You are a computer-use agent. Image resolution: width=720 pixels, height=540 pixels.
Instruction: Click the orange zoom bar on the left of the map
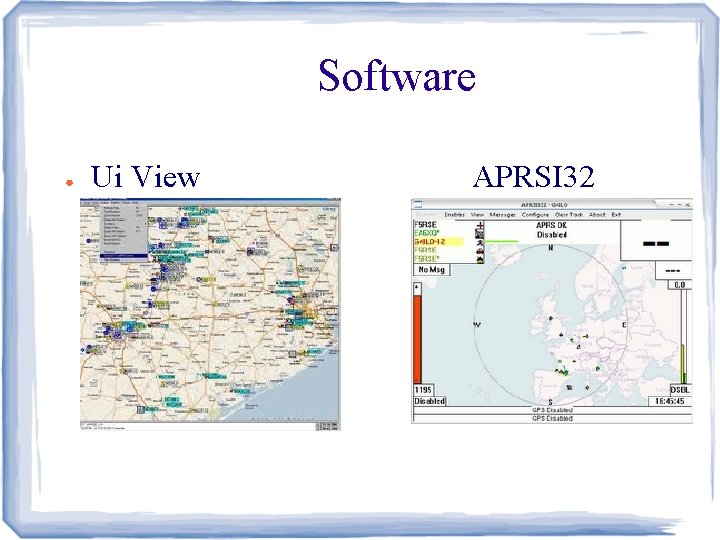click(x=417, y=339)
